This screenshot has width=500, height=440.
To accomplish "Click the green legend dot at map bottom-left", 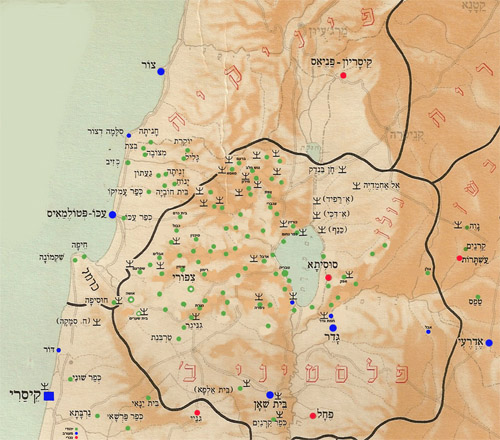I will pos(77,429).
